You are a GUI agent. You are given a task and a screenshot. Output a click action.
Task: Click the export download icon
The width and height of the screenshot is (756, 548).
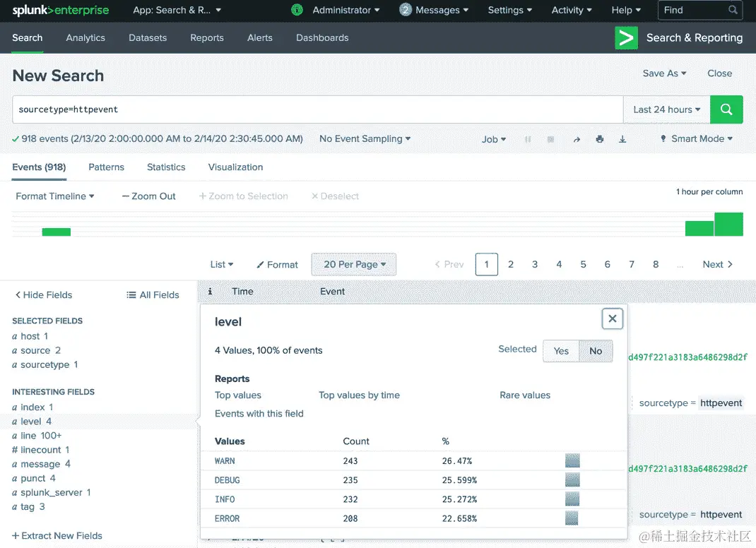[x=622, y=139]
